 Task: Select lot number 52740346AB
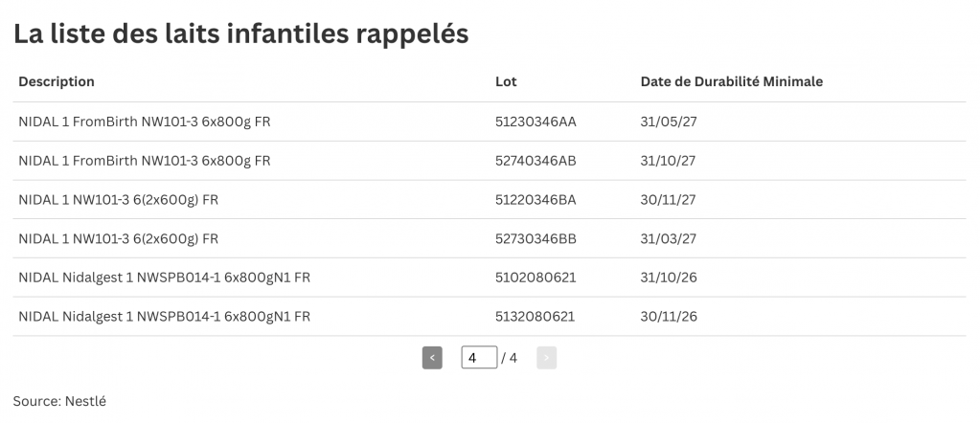536,161
